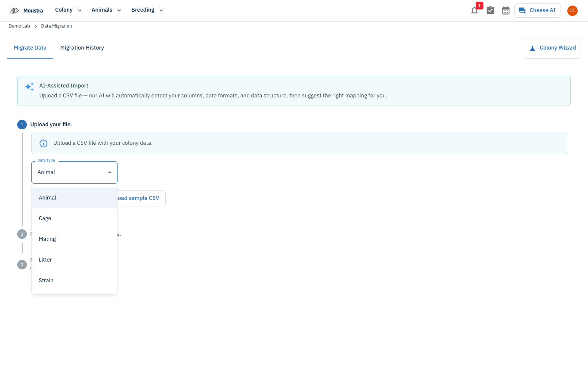Click 'Upload a CSV file with your colony data.'

[103, 143]
